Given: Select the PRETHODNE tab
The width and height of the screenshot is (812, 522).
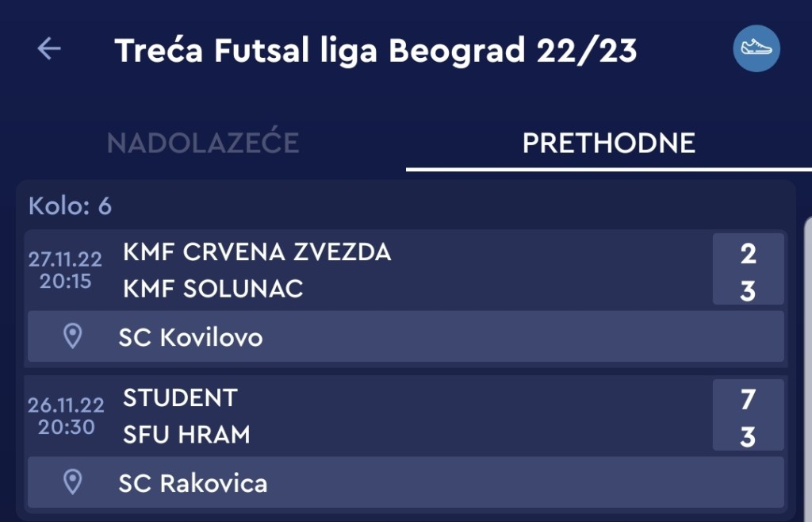Looking at the screenshot, I should click(x=608, y=144).
